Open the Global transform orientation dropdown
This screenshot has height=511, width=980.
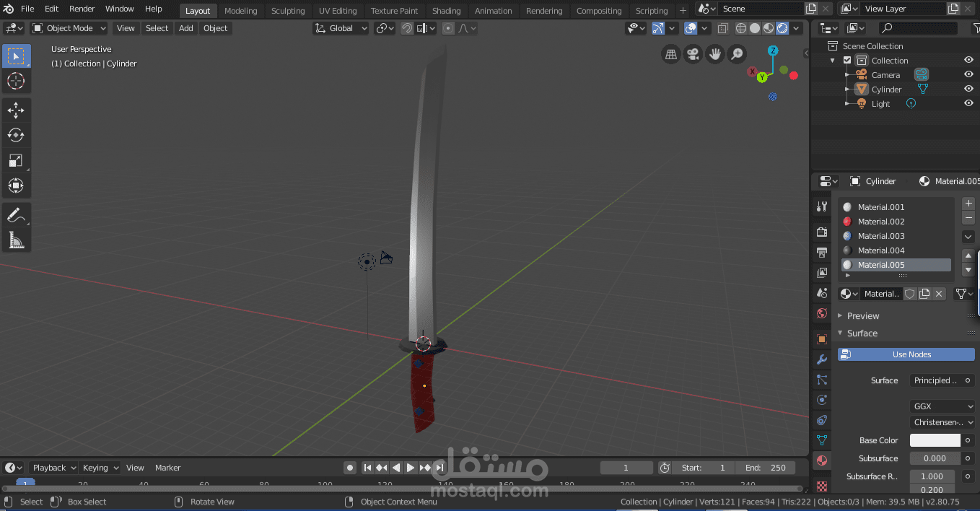(x=340, y=27)
